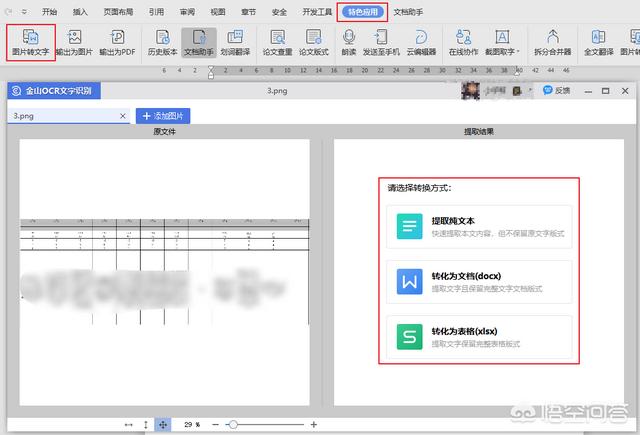640x435 pixels.
Task: Open 全文翻译 ribbon tool
Action: pos(599,42)
